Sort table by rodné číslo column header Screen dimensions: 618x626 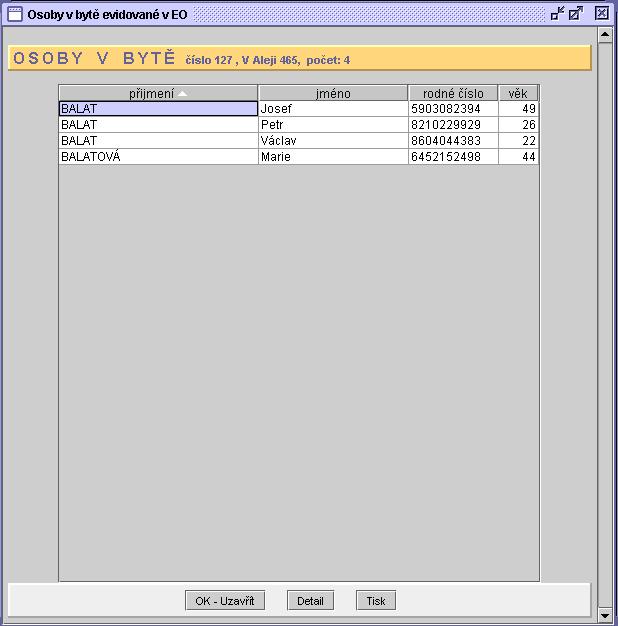(453, 93)
